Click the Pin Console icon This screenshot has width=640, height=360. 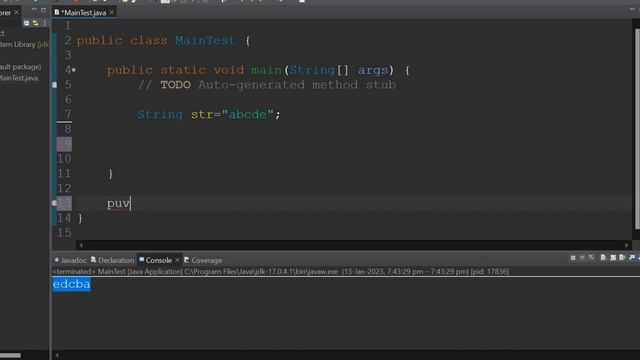coord(632,258)
